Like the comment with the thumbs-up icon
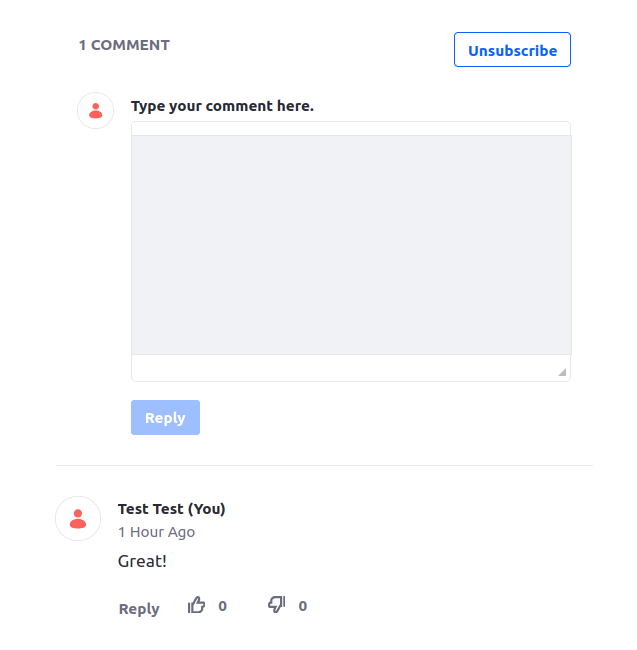This screenshot has height=650, width=637. tap(196, 605)
